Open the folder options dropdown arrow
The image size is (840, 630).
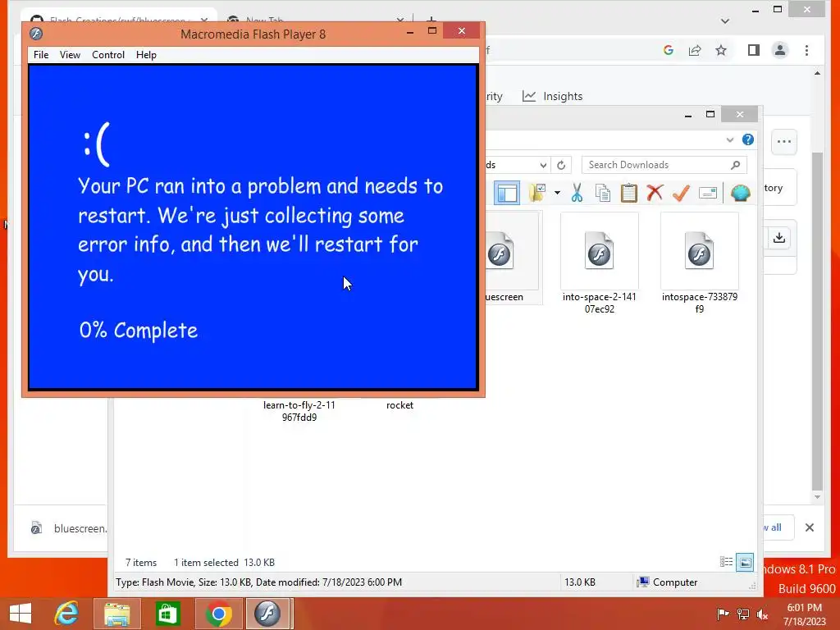pyautogui.click(x=557, y=193)
